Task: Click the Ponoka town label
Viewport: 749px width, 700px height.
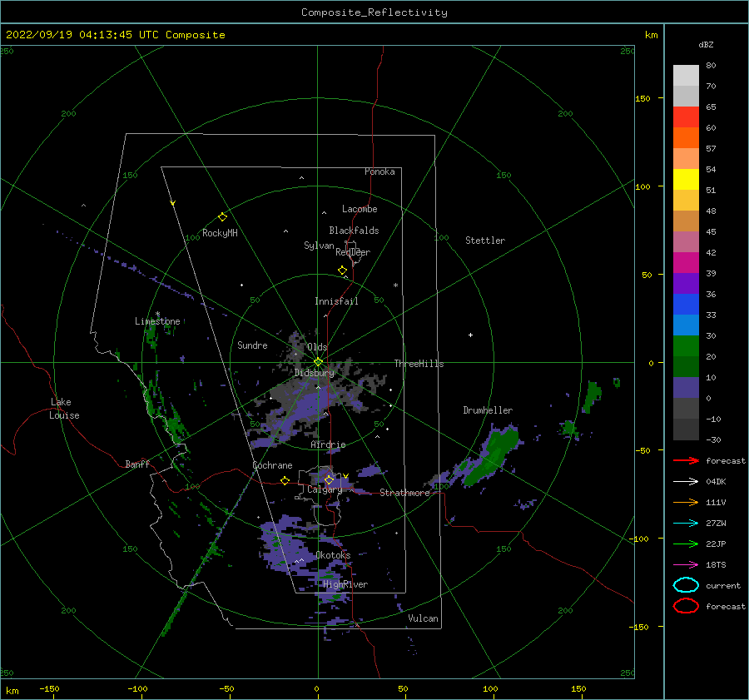Action: pyautogui.click(x=379, y=171)
